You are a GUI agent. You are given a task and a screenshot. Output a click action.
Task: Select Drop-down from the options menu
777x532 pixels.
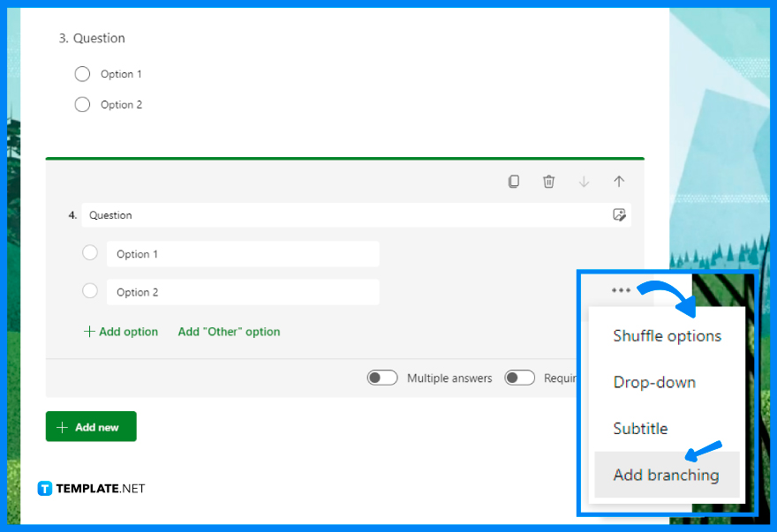pyautogui.click(x=655, y=382)
